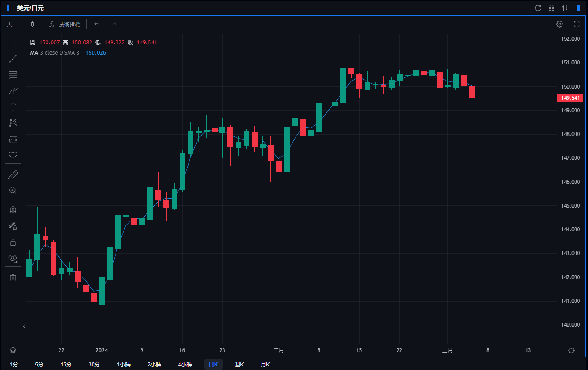Click the 150.026 MA value

coord(96,53)
